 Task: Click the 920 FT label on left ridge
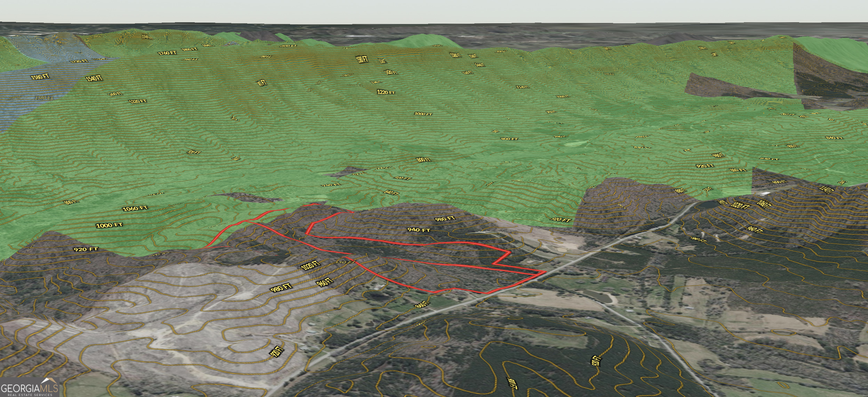point(86,249)
